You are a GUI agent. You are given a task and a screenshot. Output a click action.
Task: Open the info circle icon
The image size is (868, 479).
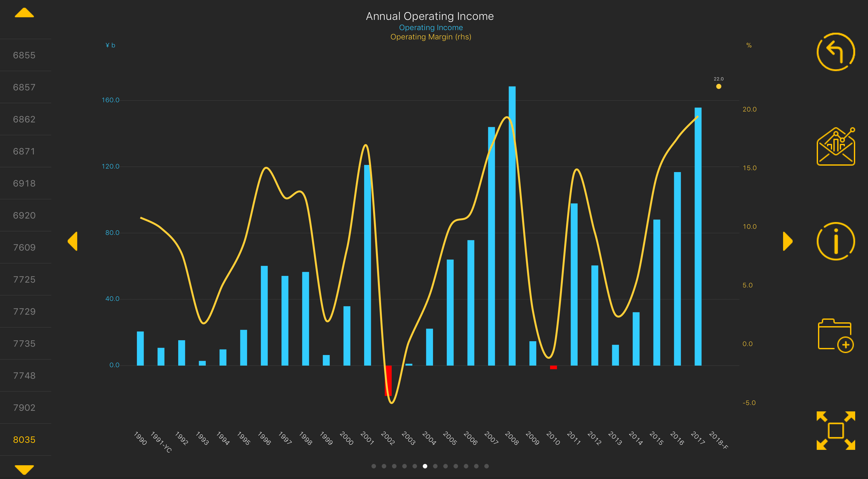[835, 241]
